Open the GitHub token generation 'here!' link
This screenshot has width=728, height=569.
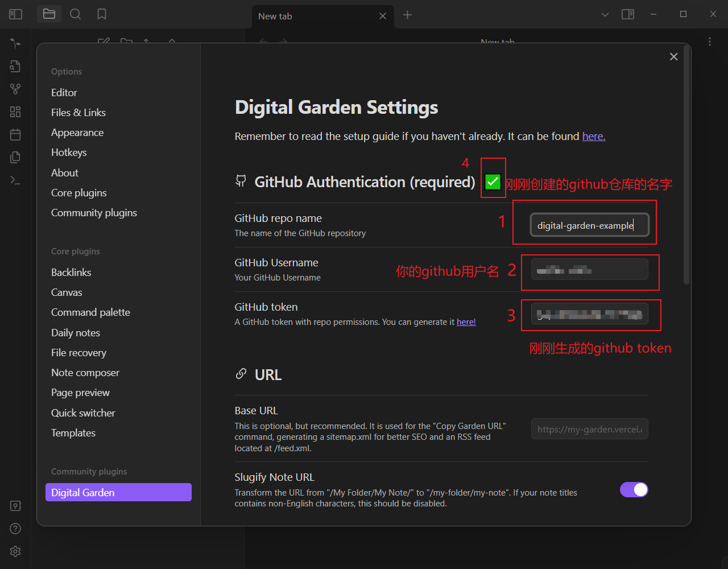click(466, 321)
